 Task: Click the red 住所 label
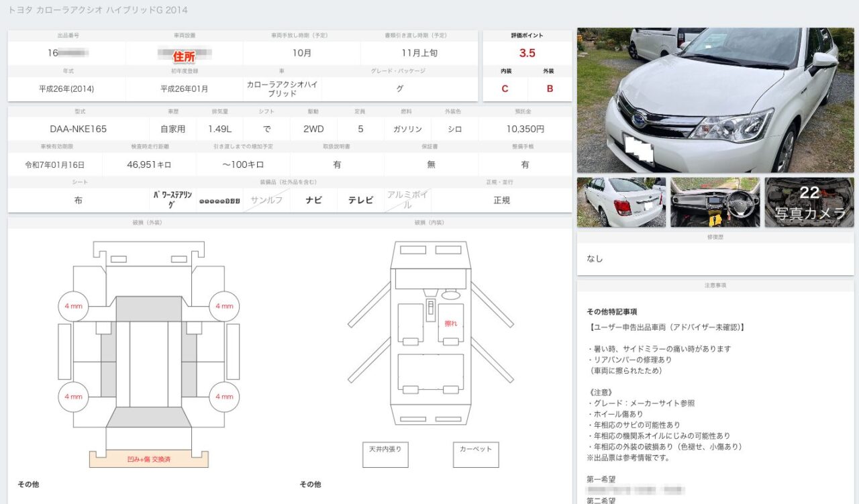(184, 56)
